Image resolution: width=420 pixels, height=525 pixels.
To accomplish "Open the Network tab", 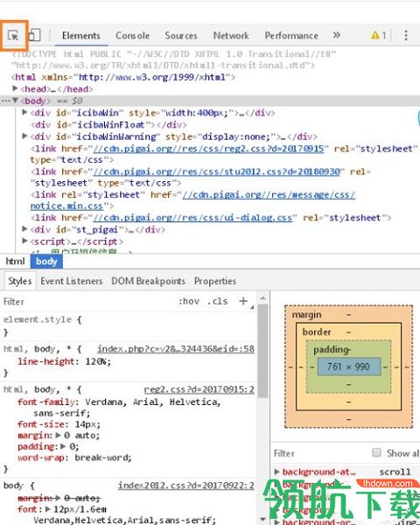I will tap(231, 36).
